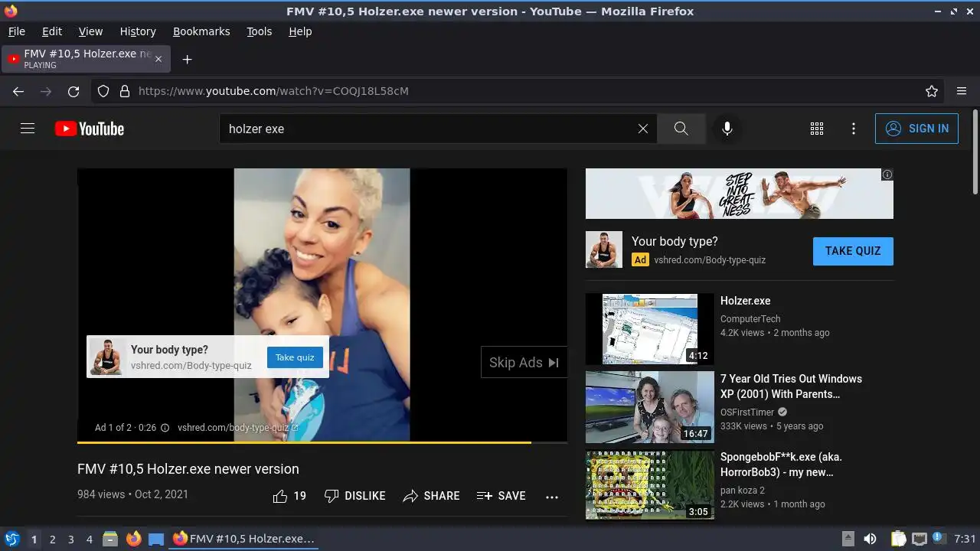This screenshot has width=980, height=551.
Task: Select the FMV Holzer.exe browser tab
Action: [87, 59]
